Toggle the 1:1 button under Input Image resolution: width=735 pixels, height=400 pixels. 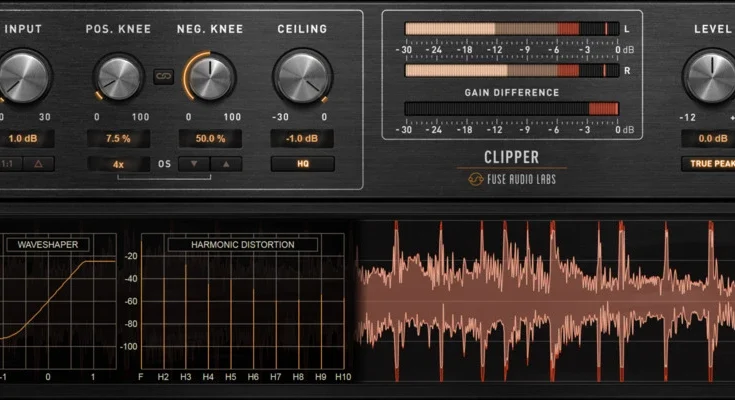click(x=7, y=163)
